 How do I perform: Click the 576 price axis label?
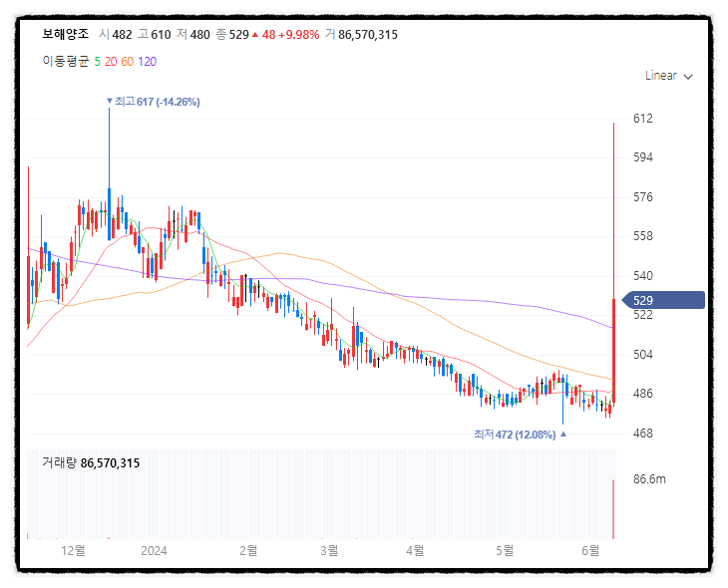tap(643, 197)
